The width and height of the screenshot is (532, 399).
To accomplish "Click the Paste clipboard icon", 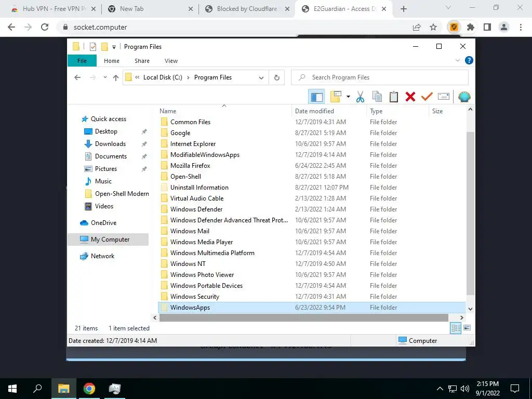I will (x=394, y=97).
